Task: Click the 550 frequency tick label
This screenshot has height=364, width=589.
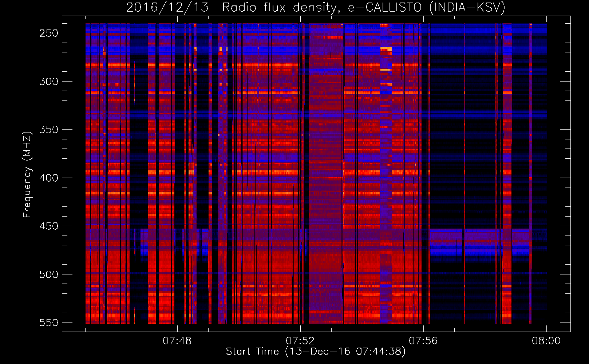Action: pyautogui.click(x=49, y=323)
